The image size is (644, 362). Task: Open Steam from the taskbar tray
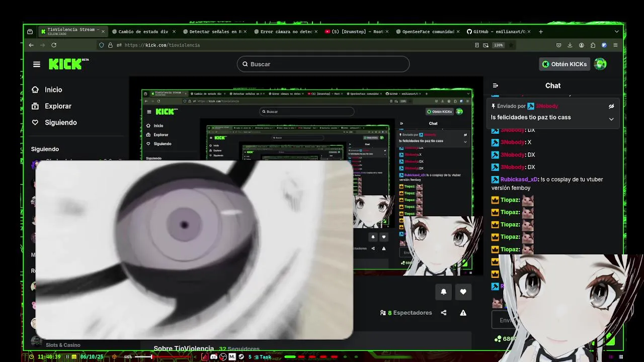[241, 357]
